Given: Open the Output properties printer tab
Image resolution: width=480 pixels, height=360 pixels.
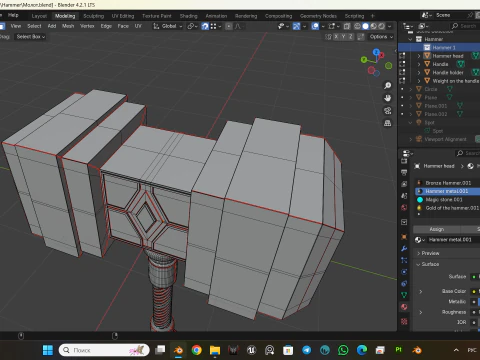Looking at the screenshot, I should (x=404, y=172).
